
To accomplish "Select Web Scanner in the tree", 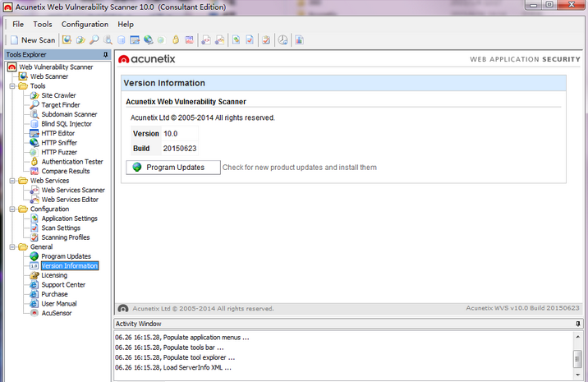I will tap(49, 76).
